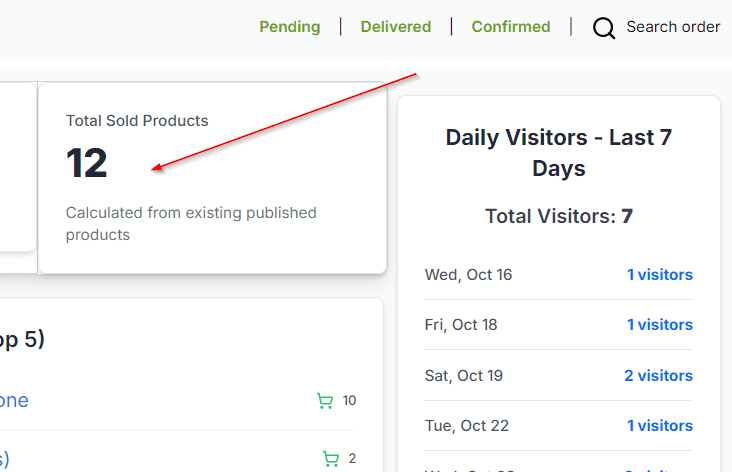Click the Daily Visitors - Last 7 Days heading
This screenshot has height=472, width=732.
click(x=559, y=153)
